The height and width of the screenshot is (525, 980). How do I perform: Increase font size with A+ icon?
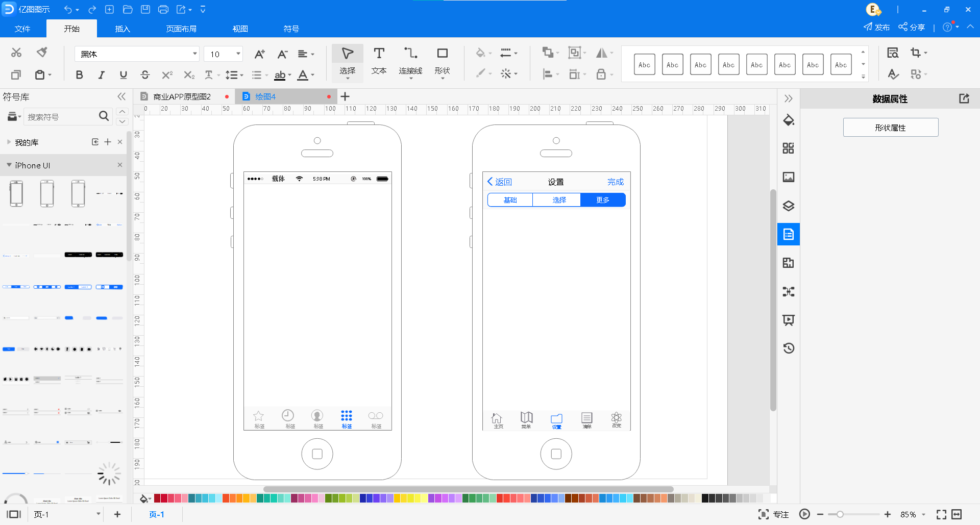coord(259,54)
